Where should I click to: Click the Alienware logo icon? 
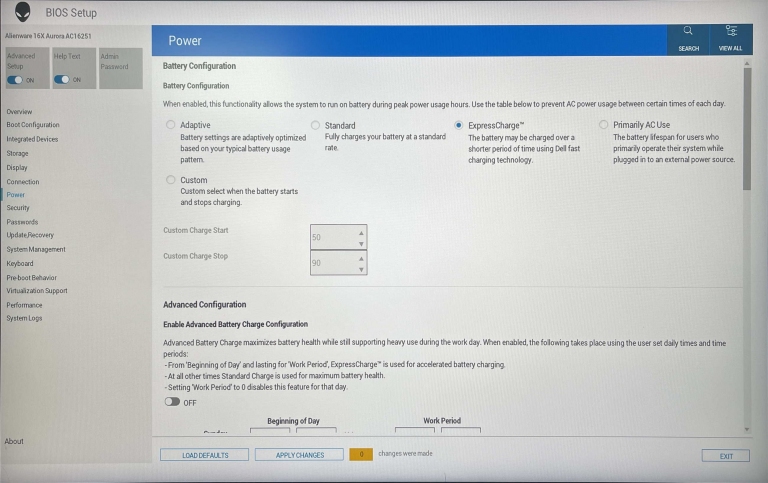coord(22,12)
